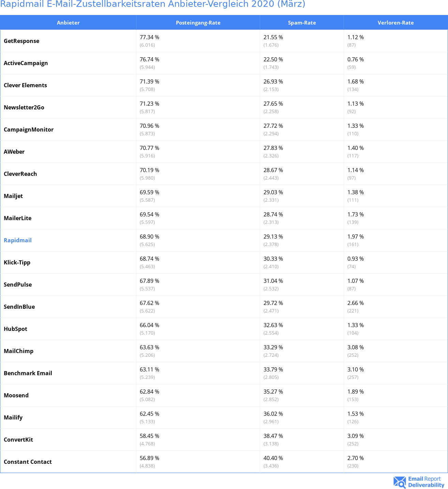Click the Constant Contact row label

point(28,462)
